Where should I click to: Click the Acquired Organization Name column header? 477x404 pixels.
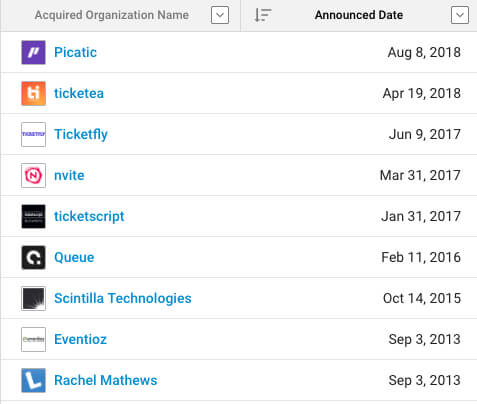pos(112,15)
